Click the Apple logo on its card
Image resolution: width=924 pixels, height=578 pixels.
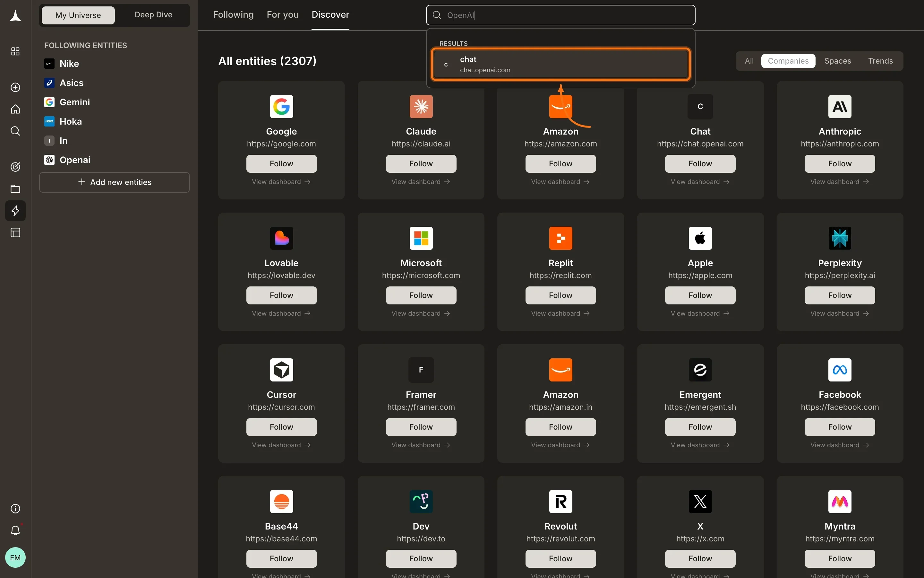tap(700, 238)
